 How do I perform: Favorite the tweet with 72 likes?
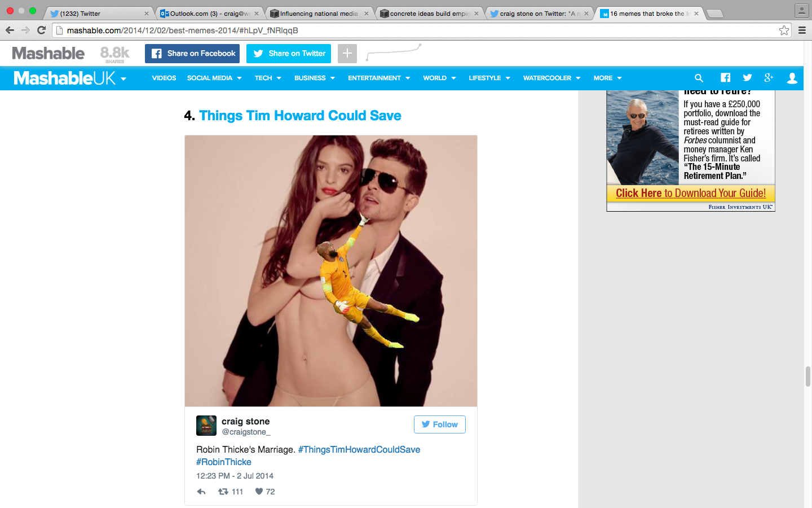click(259, 492)
